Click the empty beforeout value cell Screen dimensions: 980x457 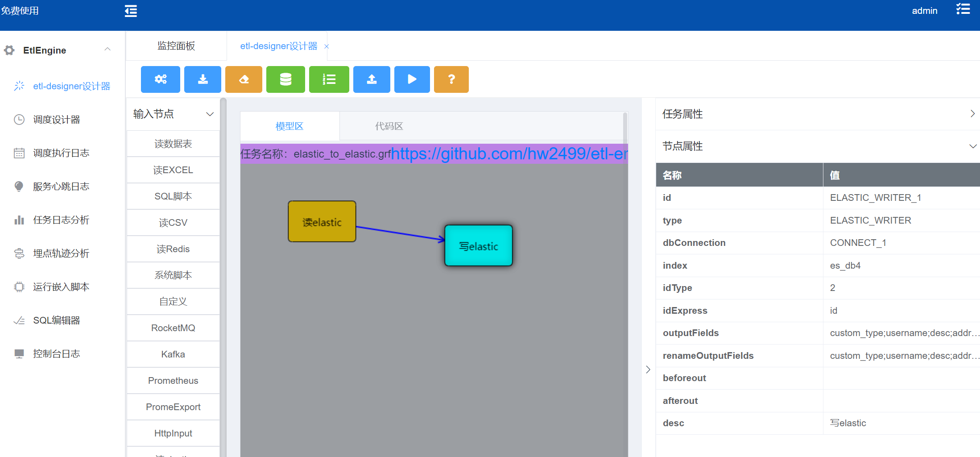[901, 378]
